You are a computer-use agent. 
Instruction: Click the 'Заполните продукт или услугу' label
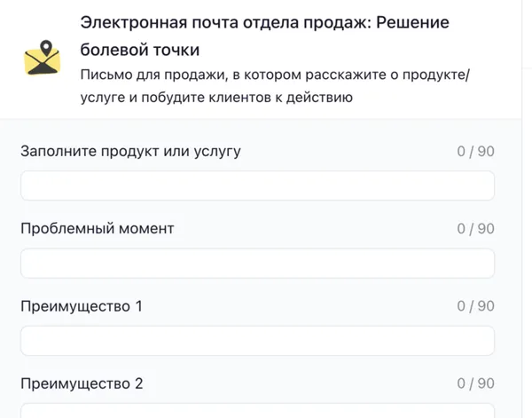click(130, 151)
